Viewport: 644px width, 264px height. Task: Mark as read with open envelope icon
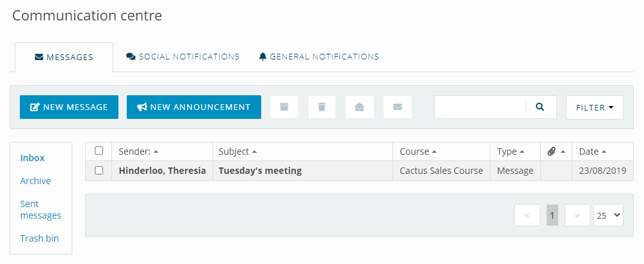359,107
